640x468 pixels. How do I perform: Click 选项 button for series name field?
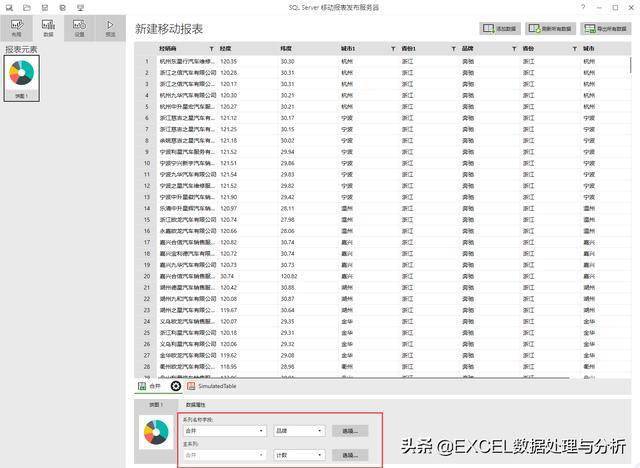pos(350,431)
